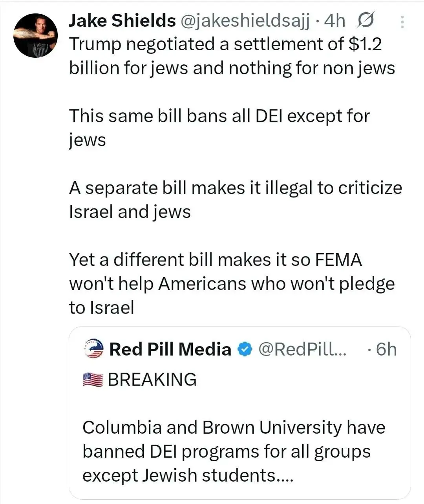The height and width of the screenshot is (504, 424).
Task: Click the word 'FEMA' in the post
Action: tap(338, 260)
